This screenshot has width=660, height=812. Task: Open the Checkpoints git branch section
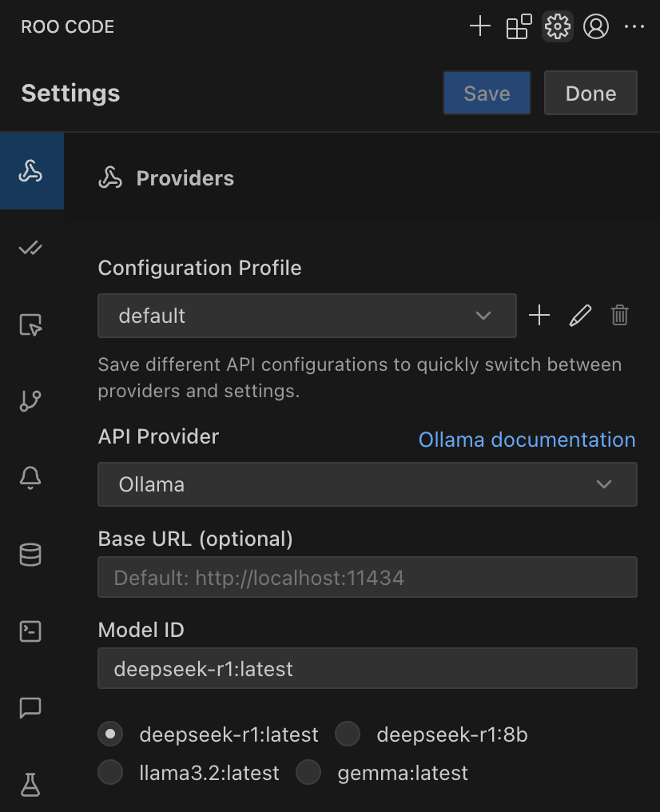point(30,401)
